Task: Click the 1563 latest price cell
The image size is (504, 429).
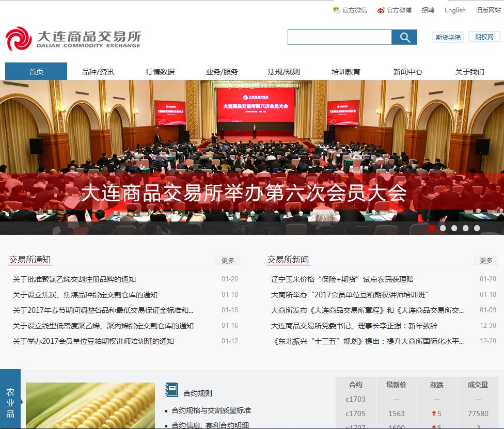Action: click(396, 414)
